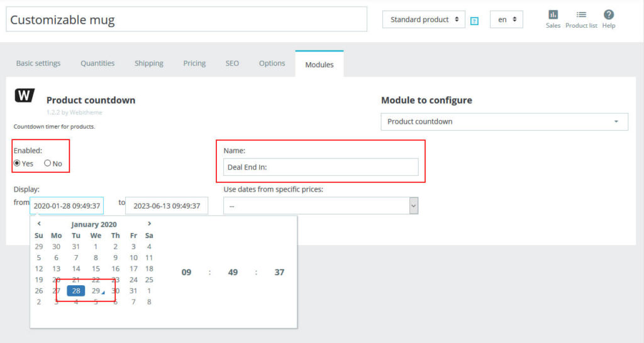644x343 pixels.
Task: Open the Product list icon
Action: click(581, 15)
